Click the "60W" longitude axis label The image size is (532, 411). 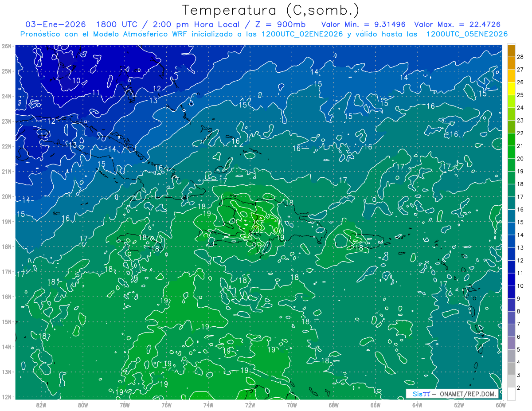[501, 405]
